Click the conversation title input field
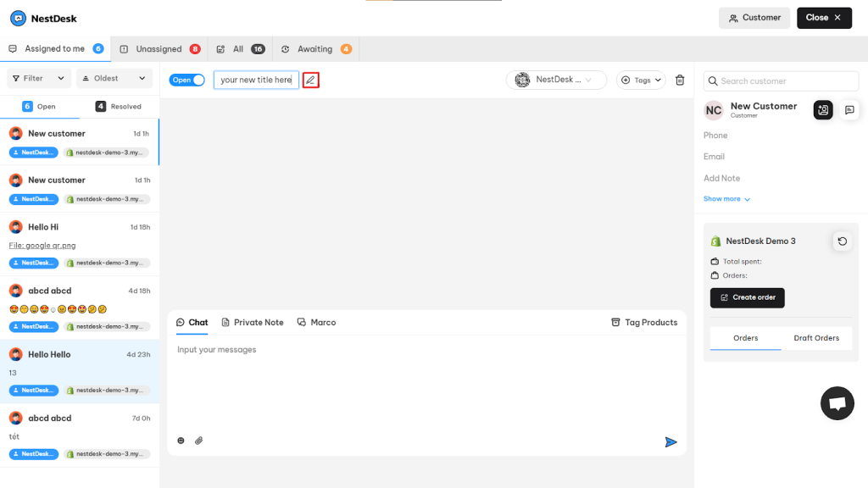Image resolution: width=868 pixels, height=488 pixels. click(x=256, y=80)
